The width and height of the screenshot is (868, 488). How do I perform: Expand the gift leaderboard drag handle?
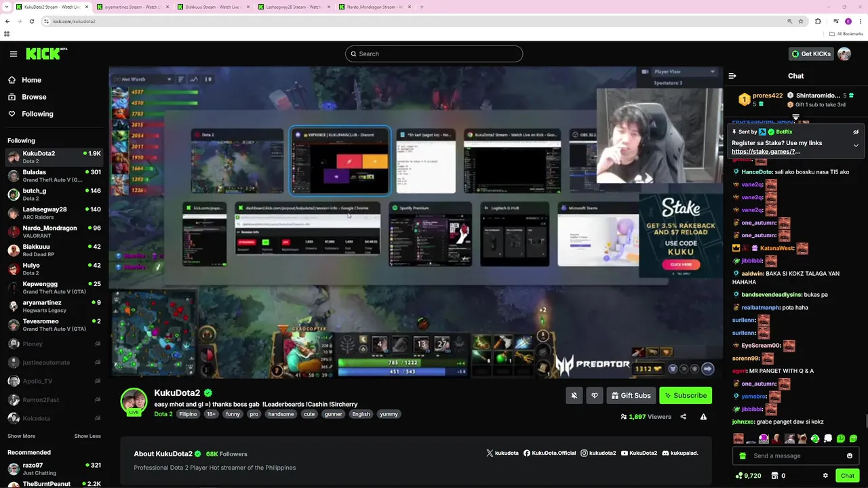click(x=795, y=117)
